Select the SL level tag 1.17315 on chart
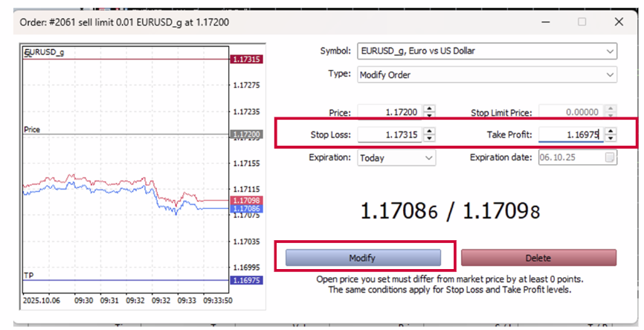This screenshot has width=644, height=330. [x=246, y=59]
